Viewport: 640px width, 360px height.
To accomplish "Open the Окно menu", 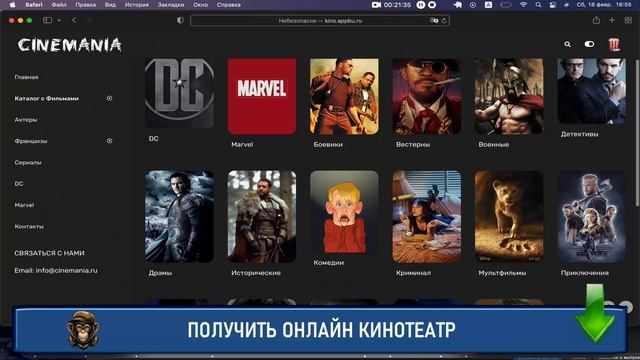I will pos(200,5).
